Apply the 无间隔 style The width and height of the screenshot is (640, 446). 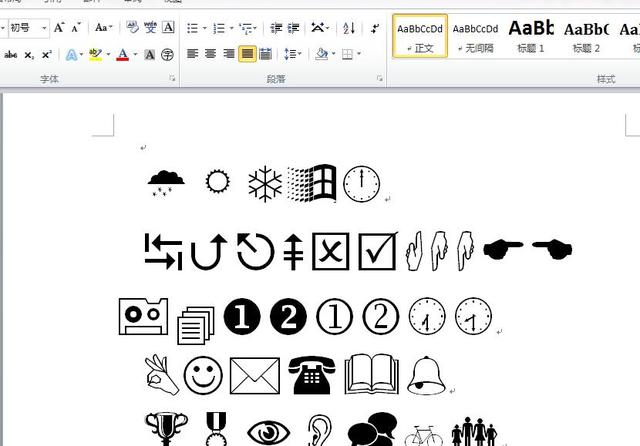pos(475,36)
